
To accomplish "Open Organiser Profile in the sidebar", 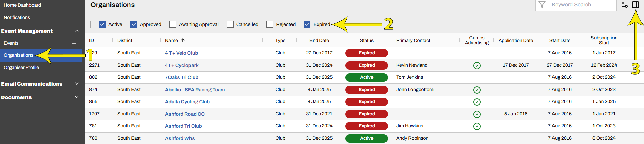I will (21, 67).
